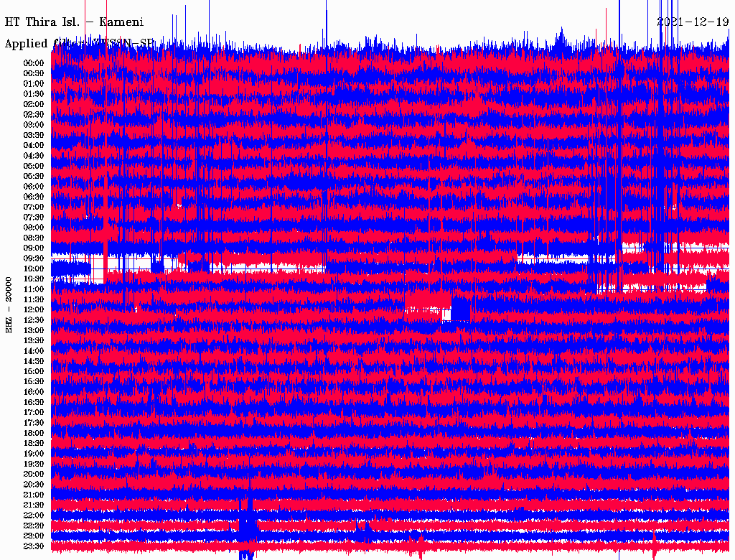Select the 10:30 time row label
Viewport: 735px width, 560px height.
click(34, 279)
